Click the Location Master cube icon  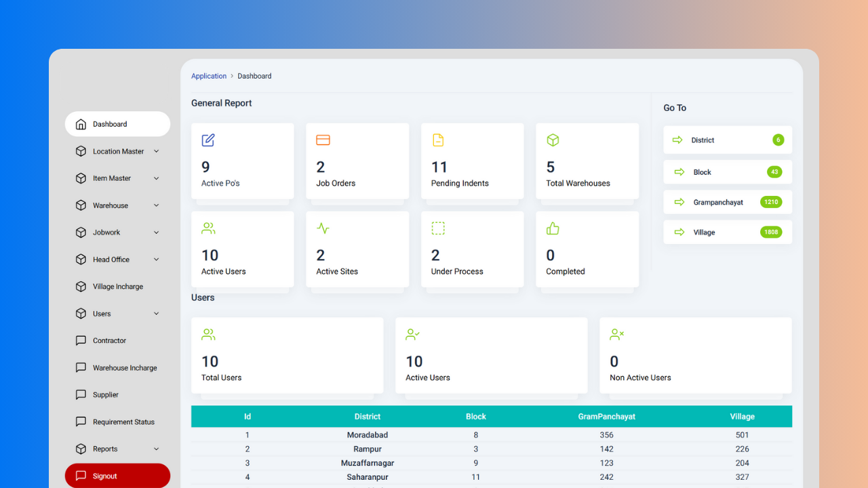[x=81, y=151]
